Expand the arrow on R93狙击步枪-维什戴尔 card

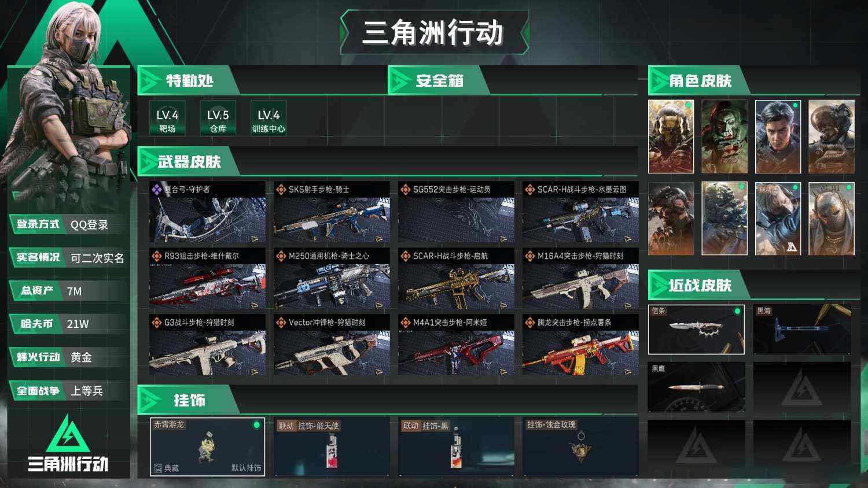(255, 305)
